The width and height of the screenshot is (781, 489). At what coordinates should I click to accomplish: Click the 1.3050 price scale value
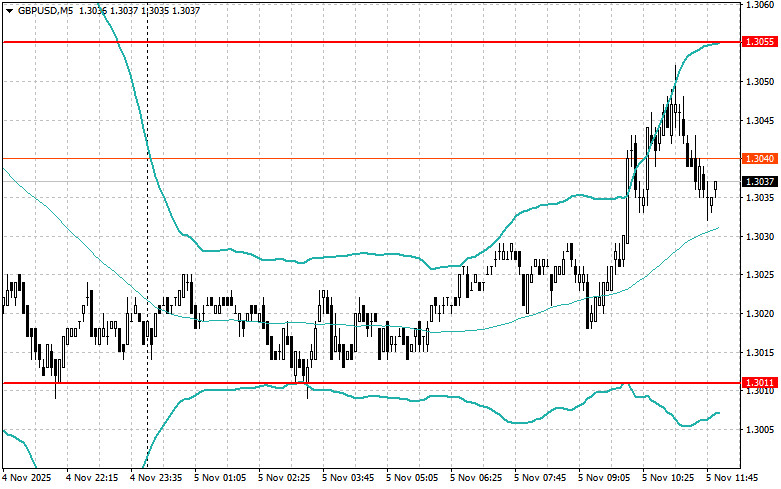click(760, 82)
